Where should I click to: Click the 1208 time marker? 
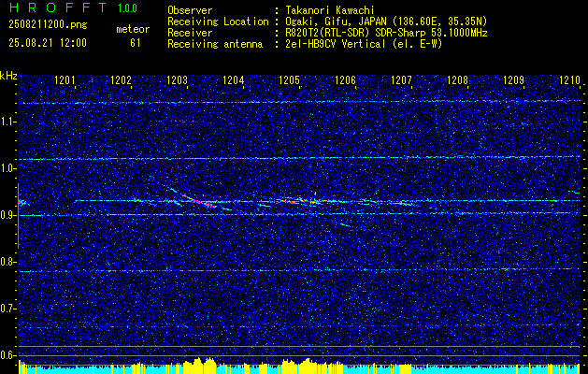(x=457, y=79)
